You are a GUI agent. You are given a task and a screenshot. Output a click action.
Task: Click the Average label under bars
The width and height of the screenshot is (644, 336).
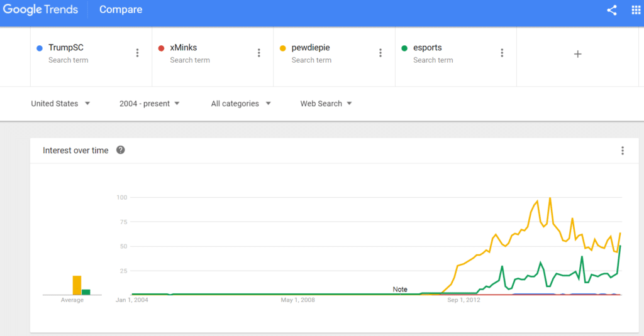pyautogui.click(x=72, y=300)
